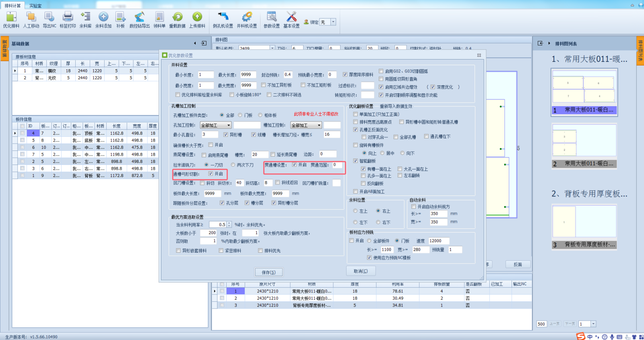Click the 原片尺寸 column header
The width and height of the screenshot is (644, 340).
(268, 284)
